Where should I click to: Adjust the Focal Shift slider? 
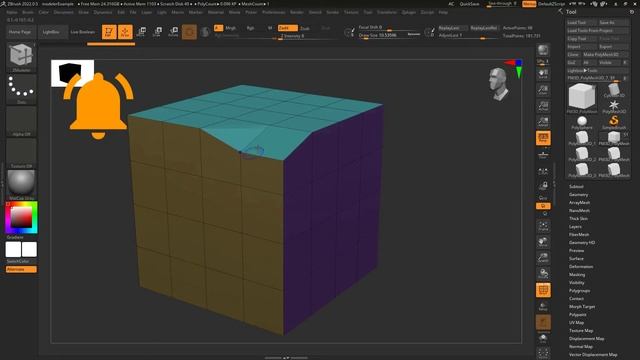(x=389, y=27)
